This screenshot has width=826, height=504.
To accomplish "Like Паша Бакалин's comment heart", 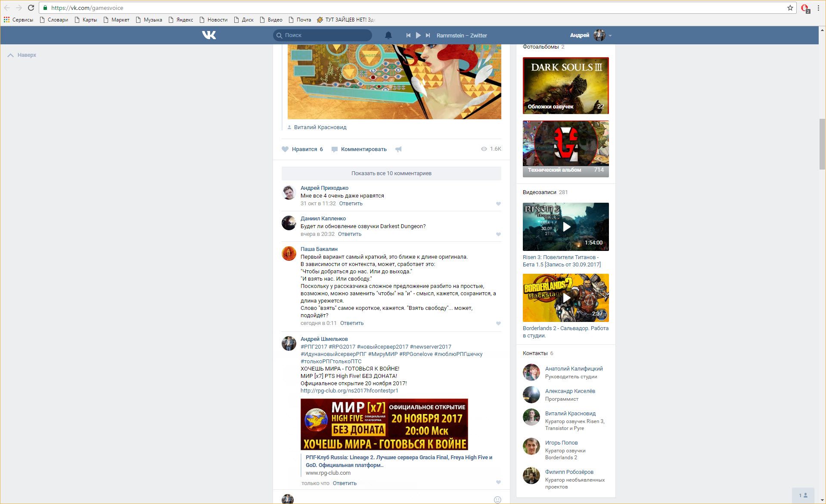I will [498, 324].
